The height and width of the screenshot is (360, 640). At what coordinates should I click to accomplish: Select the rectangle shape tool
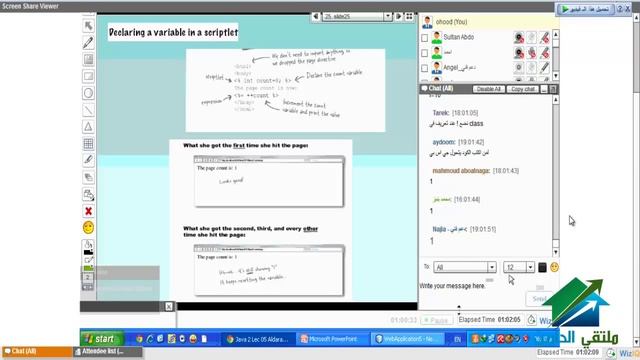tap(88, 76)
